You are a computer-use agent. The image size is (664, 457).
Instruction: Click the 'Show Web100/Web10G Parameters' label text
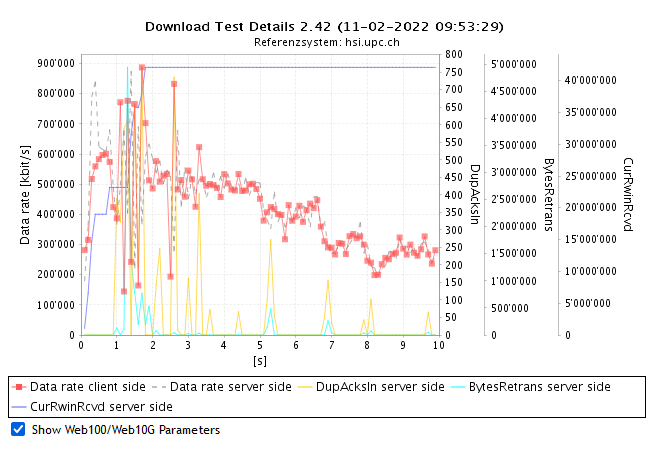[x=125, y=429]
